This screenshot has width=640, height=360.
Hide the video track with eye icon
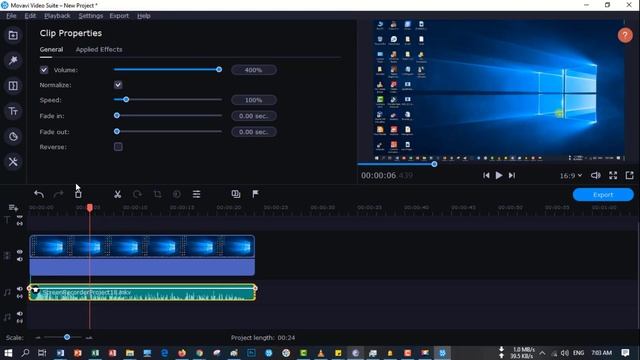pos(20,252)
